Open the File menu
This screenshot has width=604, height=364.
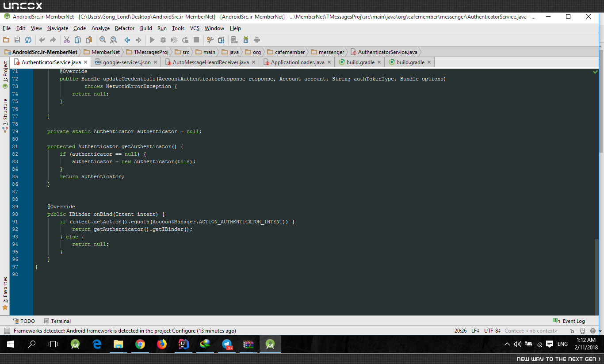point(7,28)
